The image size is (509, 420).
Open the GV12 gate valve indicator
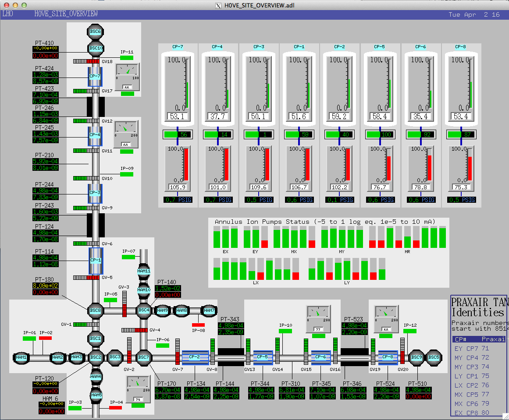click(86, 121)
